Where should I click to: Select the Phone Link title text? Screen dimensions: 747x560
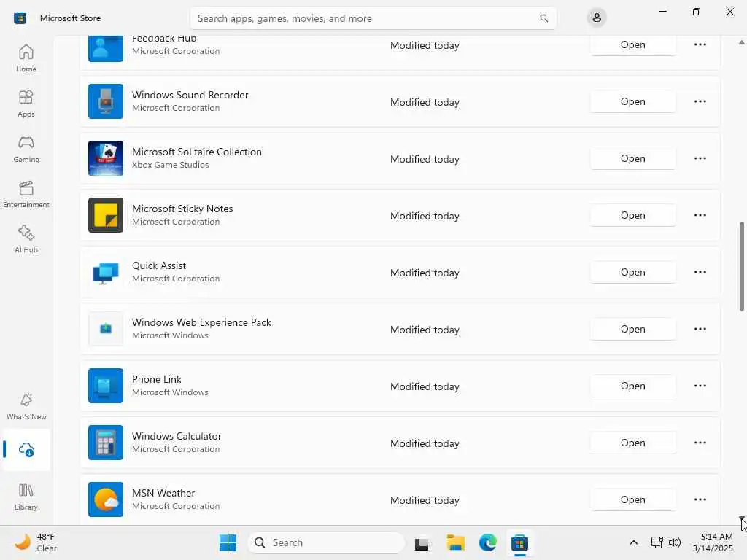click(157, 379)
